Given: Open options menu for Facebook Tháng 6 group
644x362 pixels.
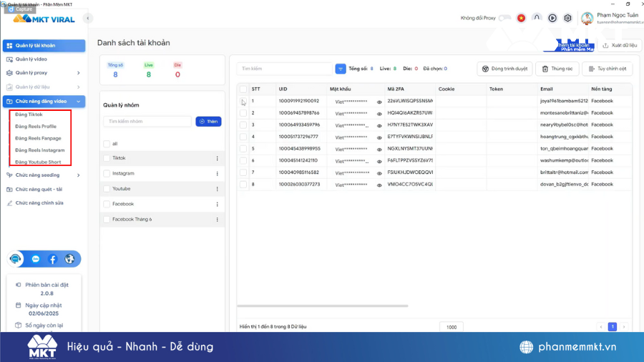Looking at the screenshot, I should coord(218,220).
